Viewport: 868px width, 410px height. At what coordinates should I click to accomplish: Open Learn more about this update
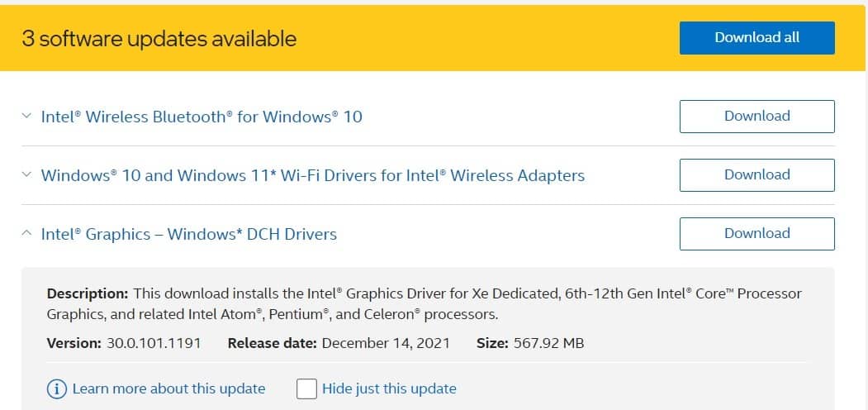[168, 389]
